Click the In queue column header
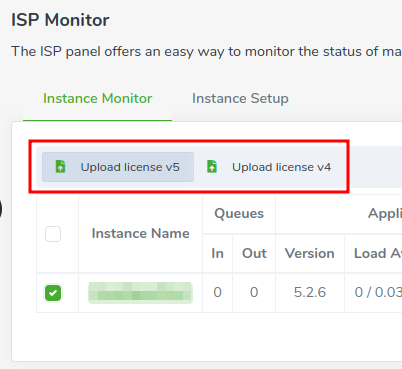Image resolution: width=402 pixels, height=369 pixels. pyautogui.click(x=217, y=253)
